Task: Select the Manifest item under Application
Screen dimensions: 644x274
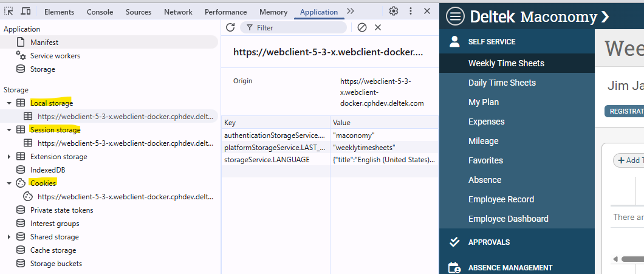Action: [44, 43]
